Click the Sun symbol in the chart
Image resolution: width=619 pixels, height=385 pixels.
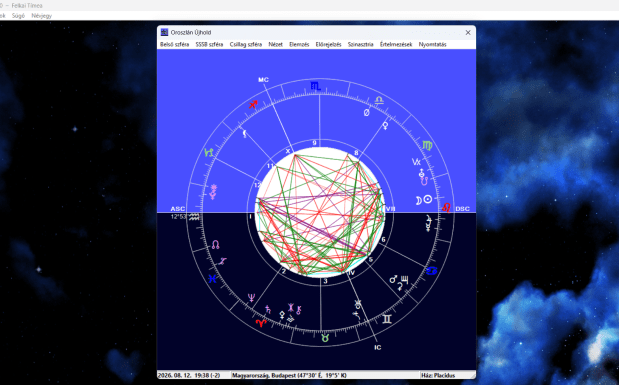pos(428,199)
